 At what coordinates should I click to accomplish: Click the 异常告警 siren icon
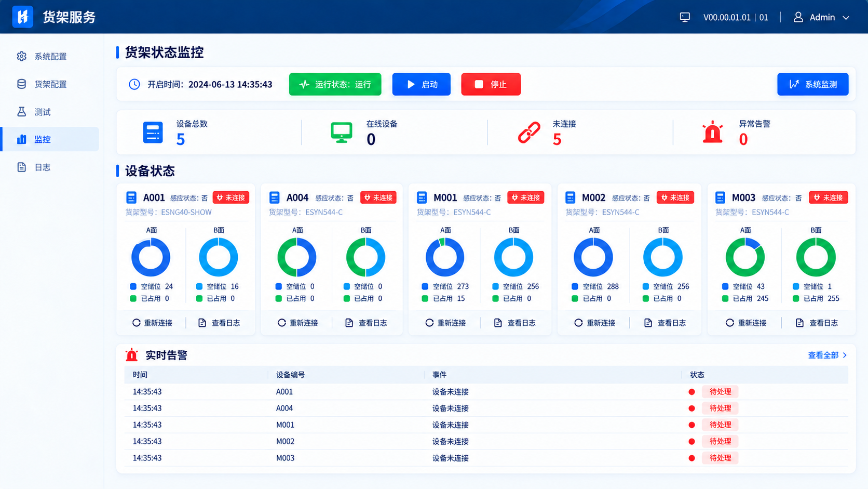click(x=713, y=132)
